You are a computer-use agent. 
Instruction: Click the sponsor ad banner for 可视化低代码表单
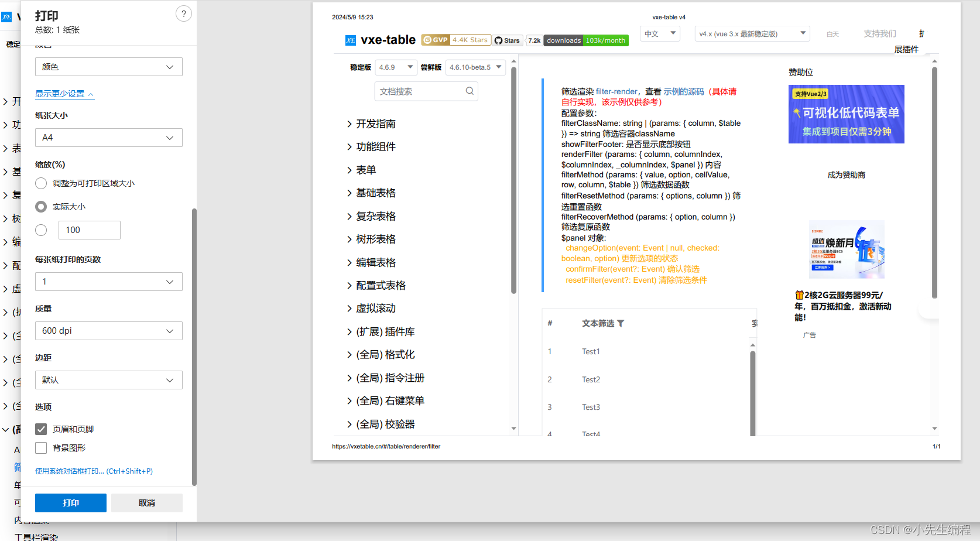tap(846, 114)
